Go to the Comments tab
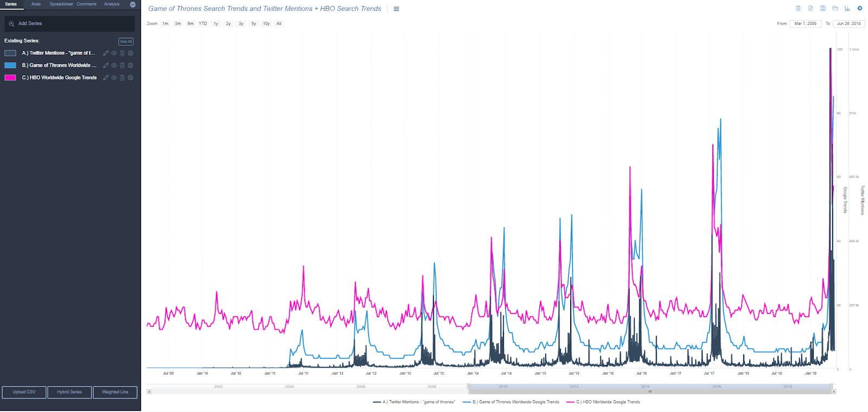Screen dimensions: 868x412 (x=86, y=4)
